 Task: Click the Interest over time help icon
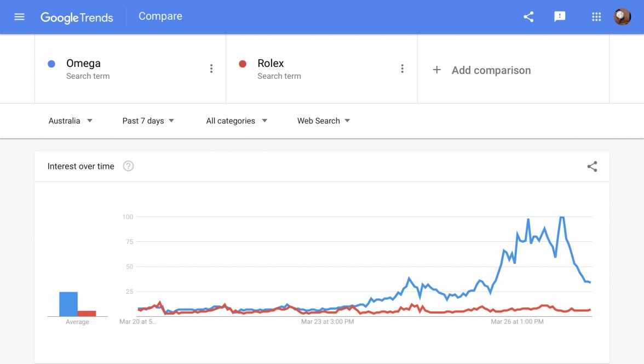click(x=128, y=166)
